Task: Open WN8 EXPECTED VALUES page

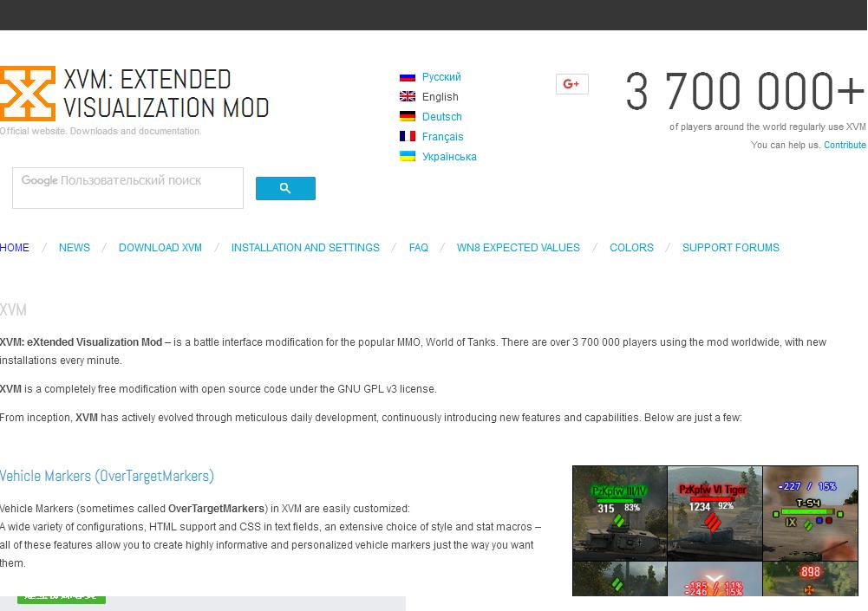Action: (519, 248)
